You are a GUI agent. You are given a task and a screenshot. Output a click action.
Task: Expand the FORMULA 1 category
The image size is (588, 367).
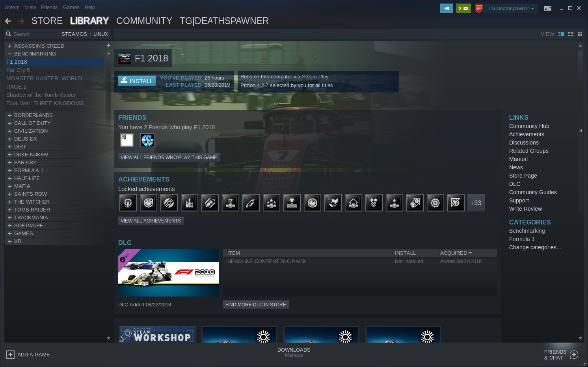10,170
